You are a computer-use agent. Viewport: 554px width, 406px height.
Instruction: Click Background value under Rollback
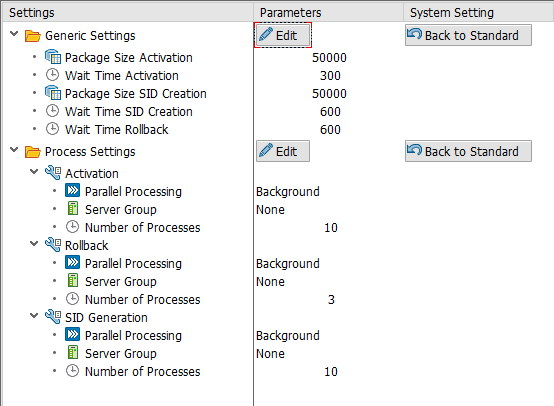coord(288,264)
